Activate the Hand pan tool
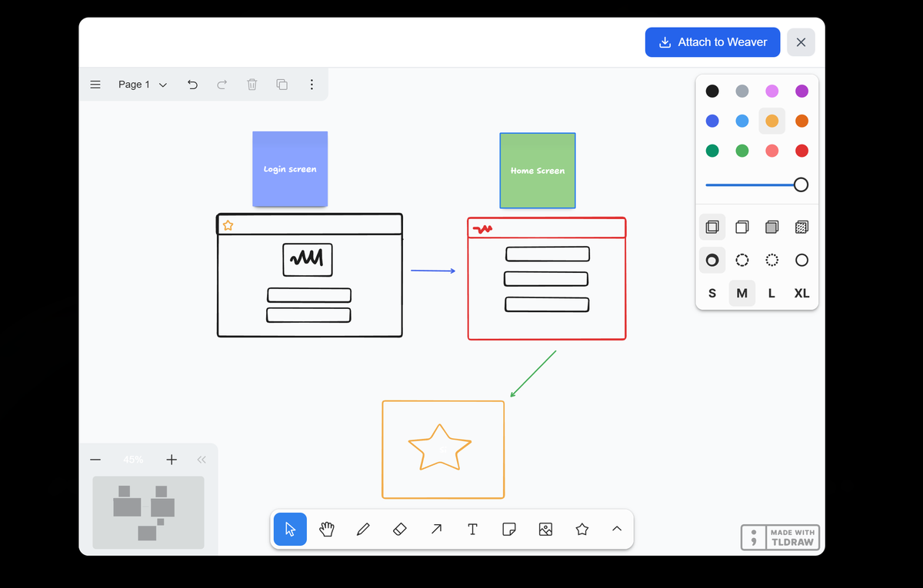923x588 pixels. pyautogui.click(x=327, y=529)
